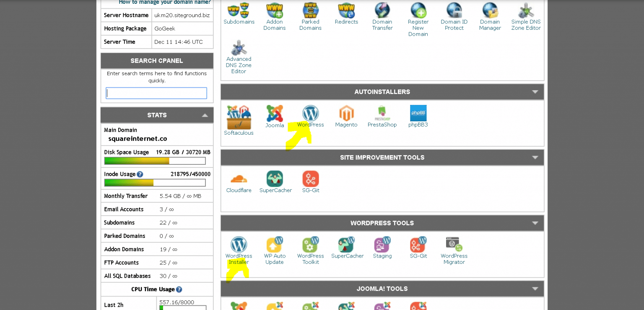Launch the Softaculous autoinstaller
This screenshot has width=644, height=310.
pyautogui.click(x=239, y=120)
